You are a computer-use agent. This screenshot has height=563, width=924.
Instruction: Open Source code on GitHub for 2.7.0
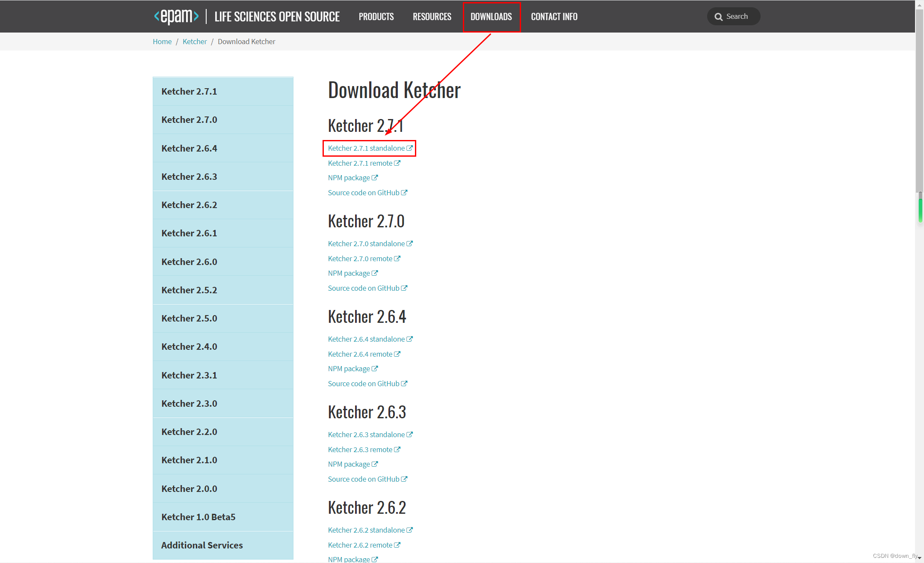[x=363, y=288]
